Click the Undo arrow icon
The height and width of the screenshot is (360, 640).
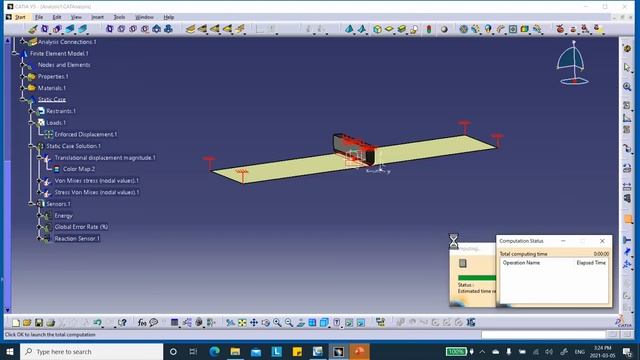click(98, 323)
